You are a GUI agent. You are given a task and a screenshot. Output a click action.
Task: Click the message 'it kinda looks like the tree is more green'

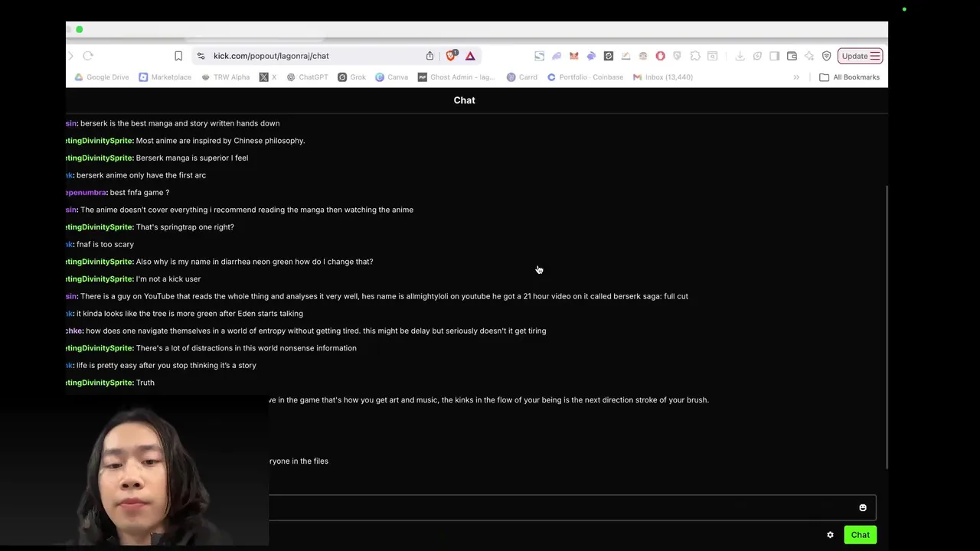point(189,314)
